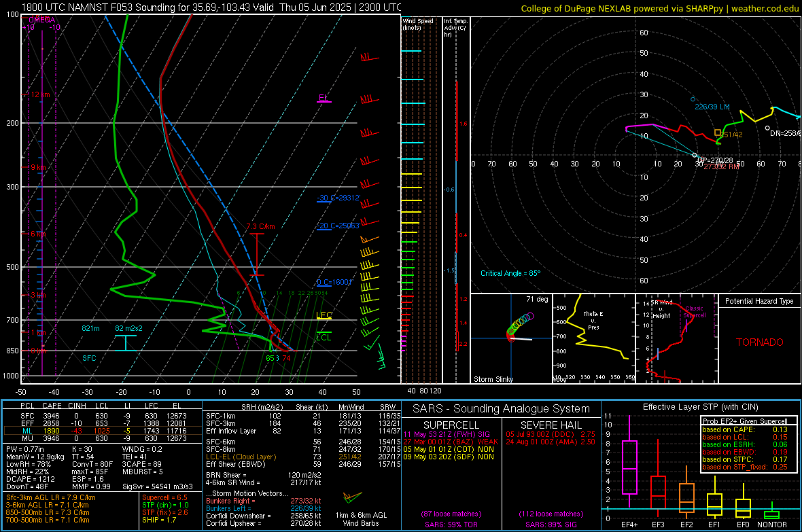802x532 pixels.
Task: Click the SARS: 59% TOR text
Action: tap(451, 525)
